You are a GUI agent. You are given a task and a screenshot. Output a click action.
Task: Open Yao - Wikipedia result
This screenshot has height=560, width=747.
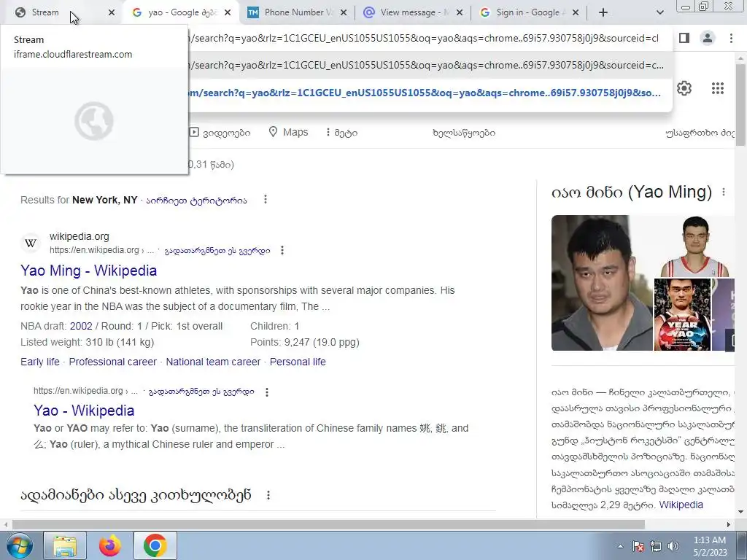coord(84,411)
